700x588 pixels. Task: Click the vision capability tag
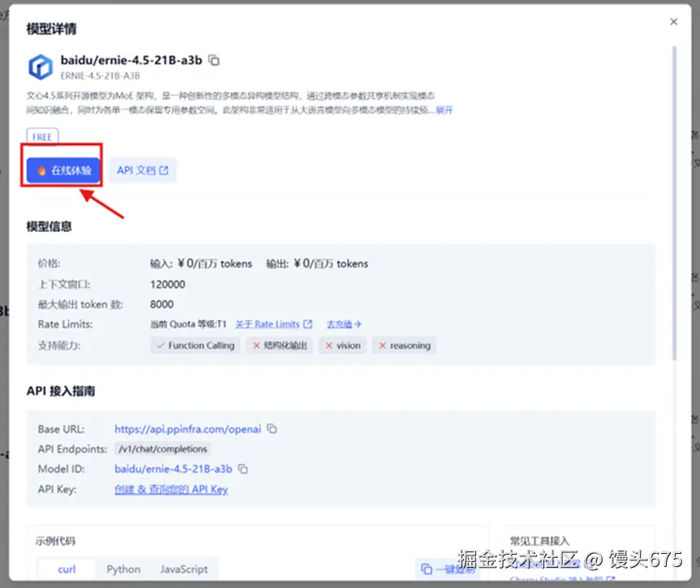click(342, 346)
